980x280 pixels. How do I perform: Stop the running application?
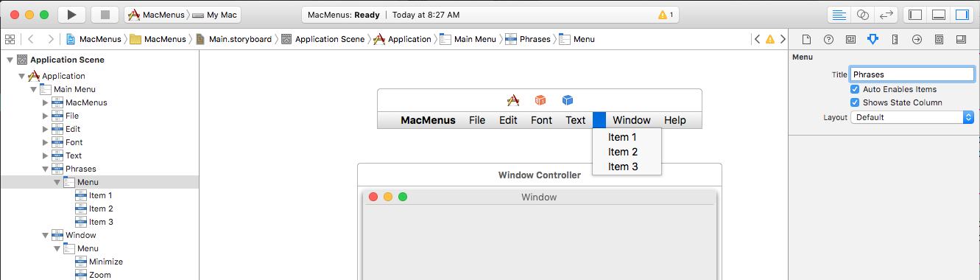click(x=105, y=14)
